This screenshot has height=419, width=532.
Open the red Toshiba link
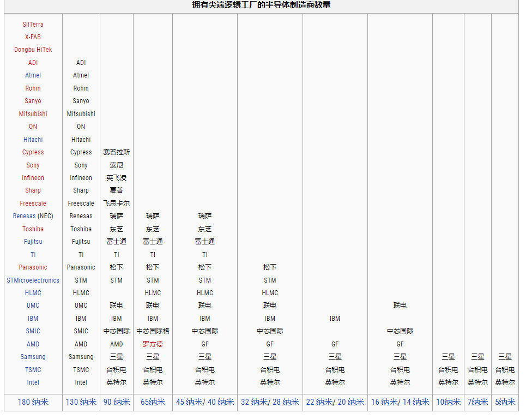coord(33,229)
